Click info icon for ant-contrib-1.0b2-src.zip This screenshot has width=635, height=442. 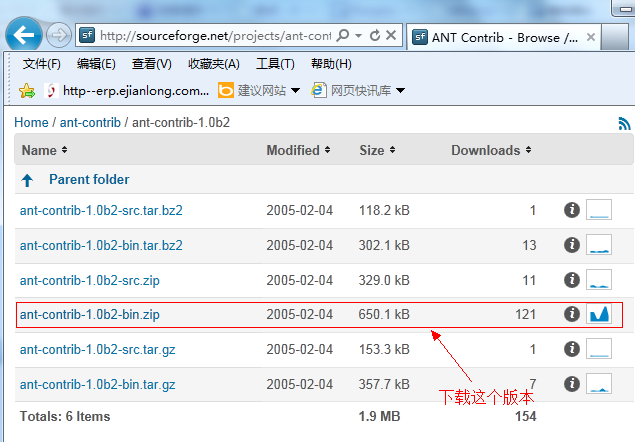[x=572, y=280]
